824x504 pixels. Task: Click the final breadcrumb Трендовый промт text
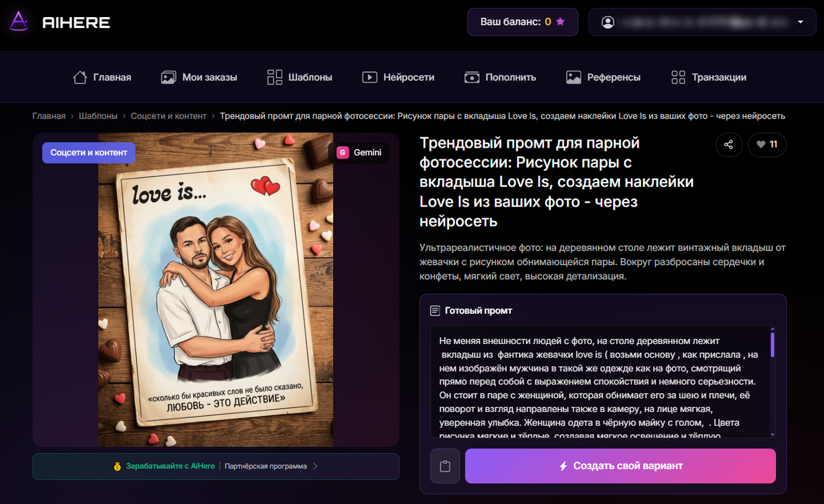503,116
